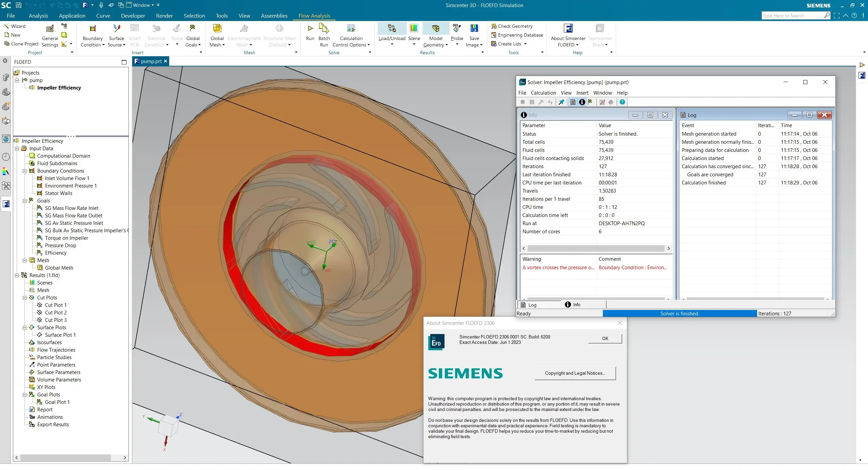Click the Boundary Condition icon

tap(93, 28)
